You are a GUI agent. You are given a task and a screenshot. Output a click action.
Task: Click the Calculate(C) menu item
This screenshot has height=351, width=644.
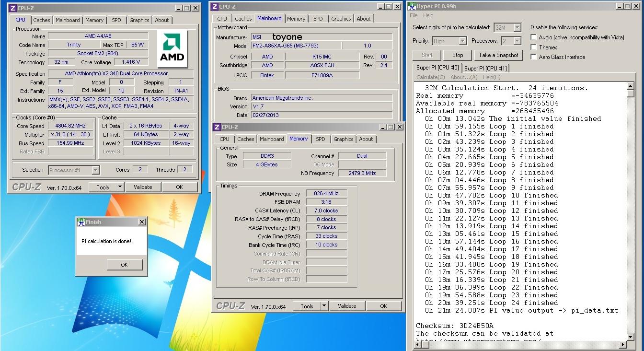(x=430, y=77)
